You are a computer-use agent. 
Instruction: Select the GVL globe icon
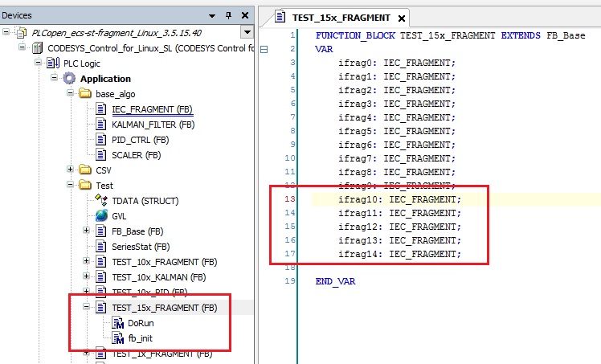[x=101, y=216]
